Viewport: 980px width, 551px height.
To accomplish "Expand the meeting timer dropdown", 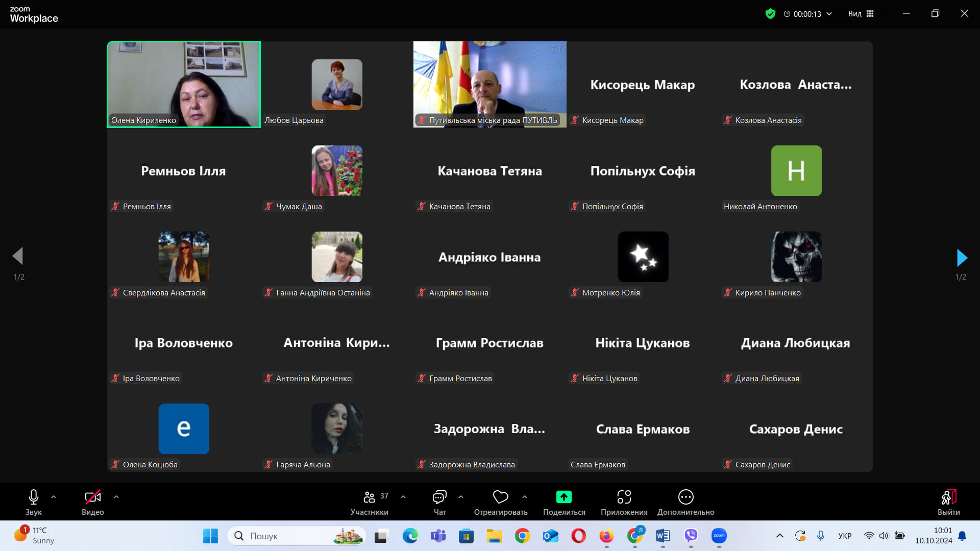I will click(829, 14).
